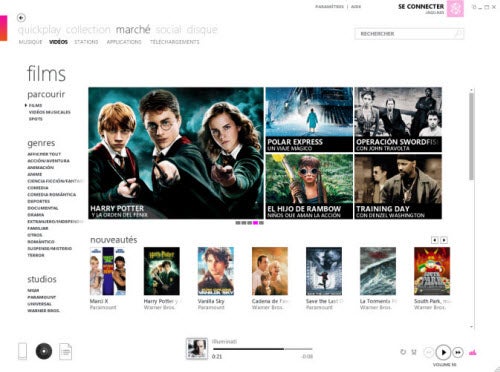Browse Films under parcourir
Screen dimensions: 500x372
[35, 105]
